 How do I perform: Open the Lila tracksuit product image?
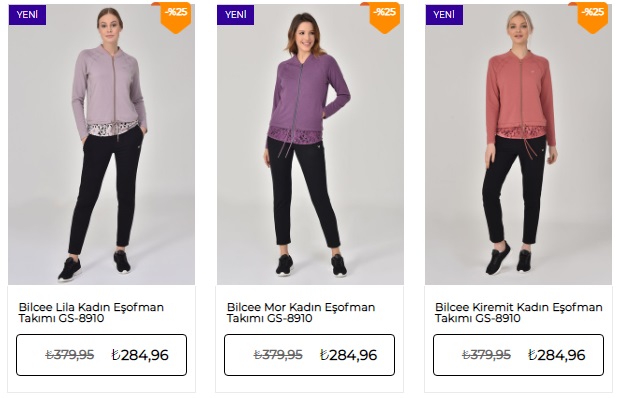click(x=101, y=144)
